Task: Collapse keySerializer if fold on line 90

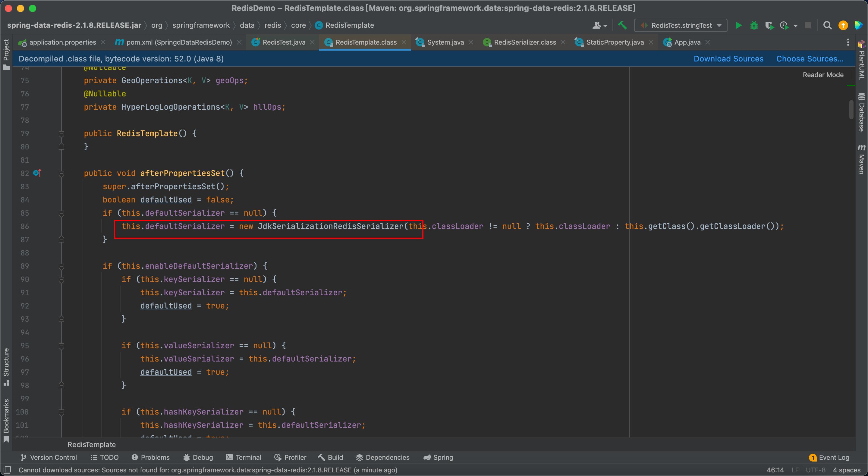Action: [61, 280]
